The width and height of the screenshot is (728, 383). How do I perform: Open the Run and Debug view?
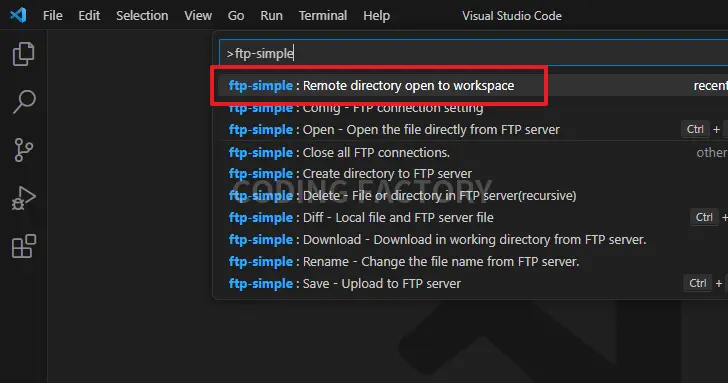coord(23,198)
